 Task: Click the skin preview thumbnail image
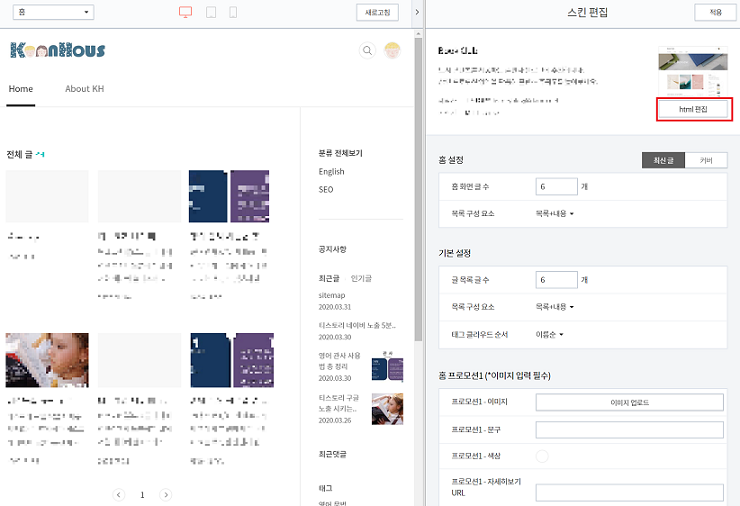click(693, 71)
